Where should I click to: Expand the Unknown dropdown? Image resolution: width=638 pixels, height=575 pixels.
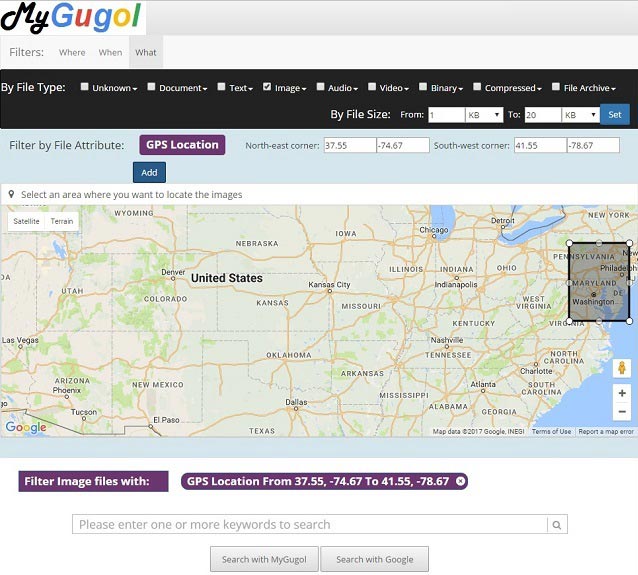115,88
